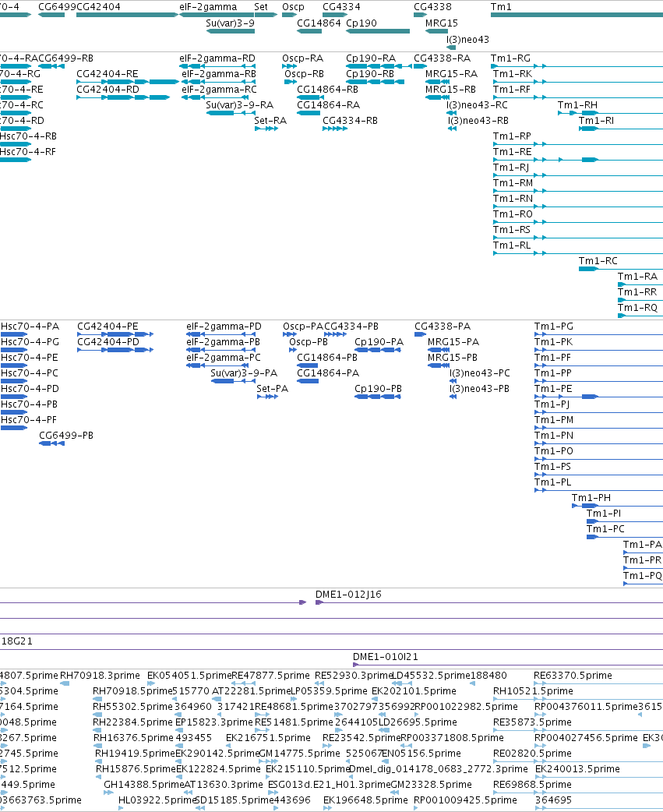663x812 pixels.
Task: Open protein CG6499-PB label
Action: coord(66,436)
